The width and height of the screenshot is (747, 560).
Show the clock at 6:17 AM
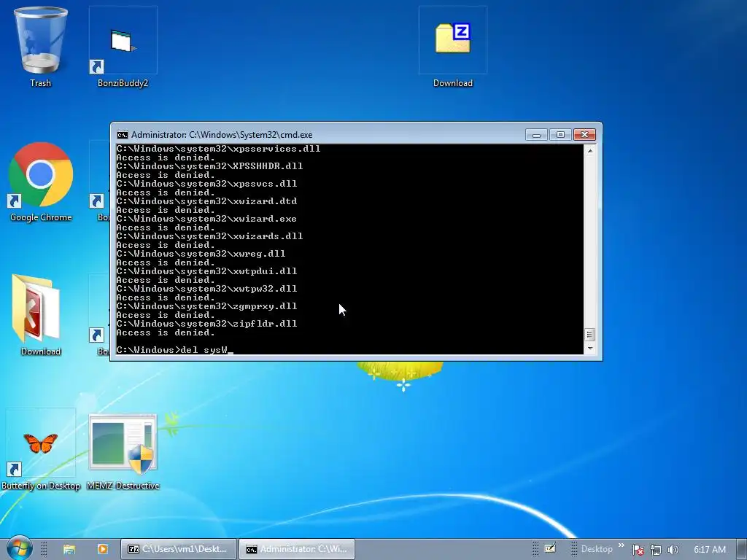click(x=709, y=550)
